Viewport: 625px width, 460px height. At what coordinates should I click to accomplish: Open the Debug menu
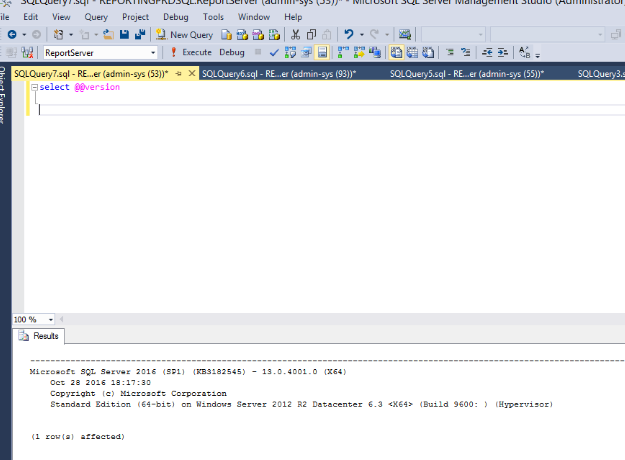[x=176, y=17]
